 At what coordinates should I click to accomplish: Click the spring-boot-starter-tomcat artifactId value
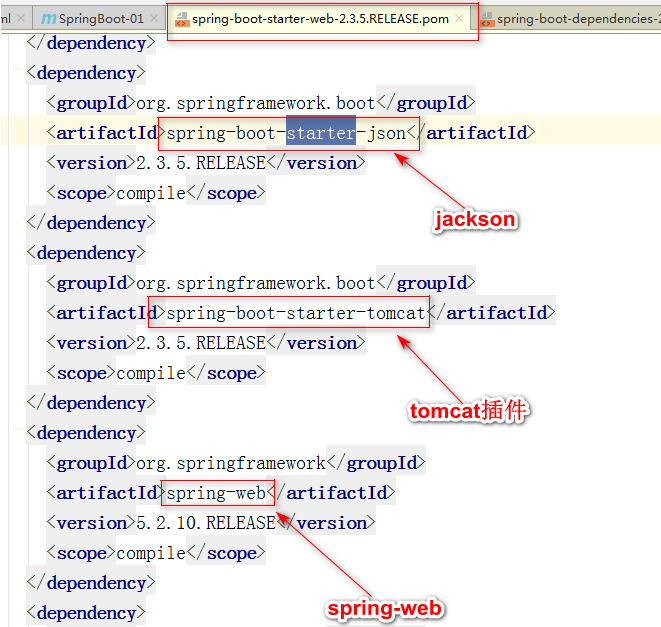point(296,313)
